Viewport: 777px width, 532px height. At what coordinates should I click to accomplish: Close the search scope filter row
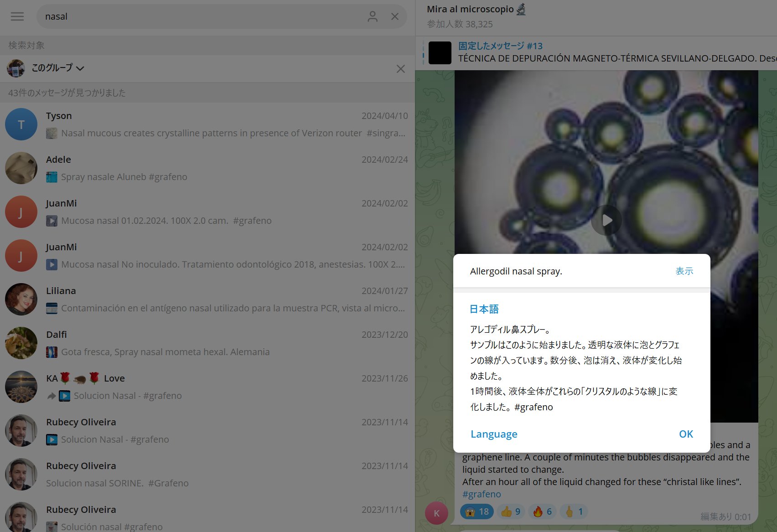tap(400, 69)
